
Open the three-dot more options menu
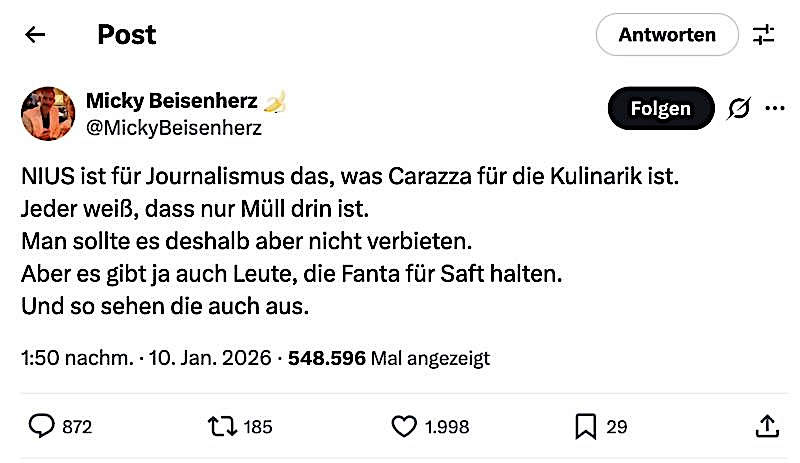[x=774, y=108]
